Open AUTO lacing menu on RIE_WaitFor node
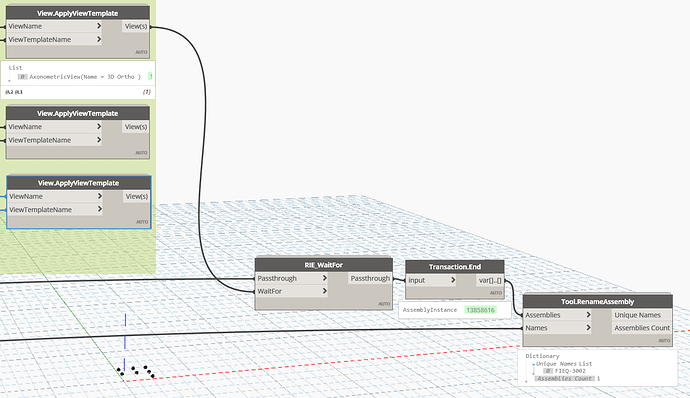The width and height of the screenshot is (690, 398). point(384,304)
